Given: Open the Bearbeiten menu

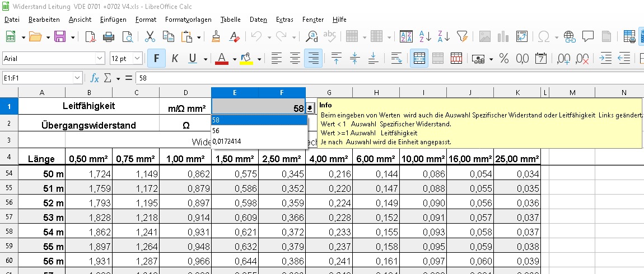Looking at the screenshot, I should click(44, 19).
